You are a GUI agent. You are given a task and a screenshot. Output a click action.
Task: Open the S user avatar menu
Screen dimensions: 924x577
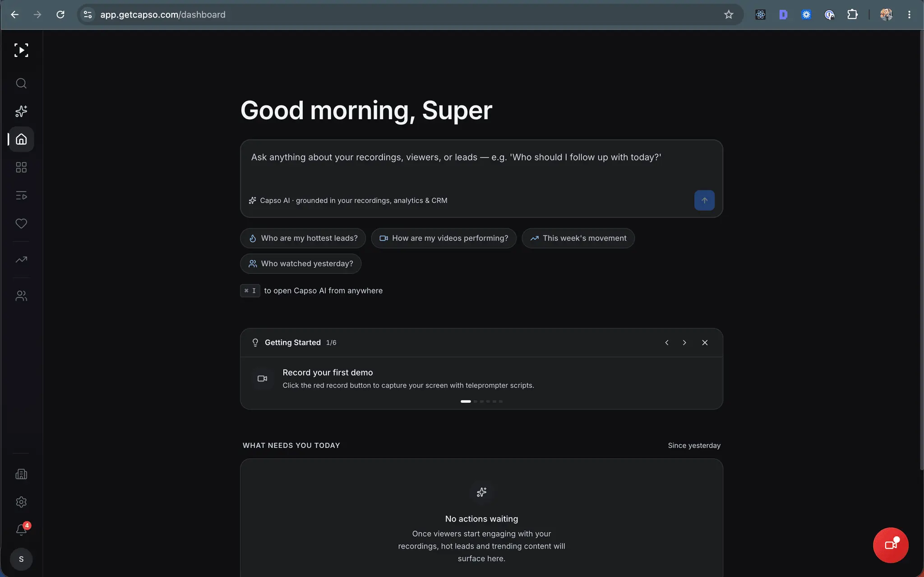click(x=21, y=559)
